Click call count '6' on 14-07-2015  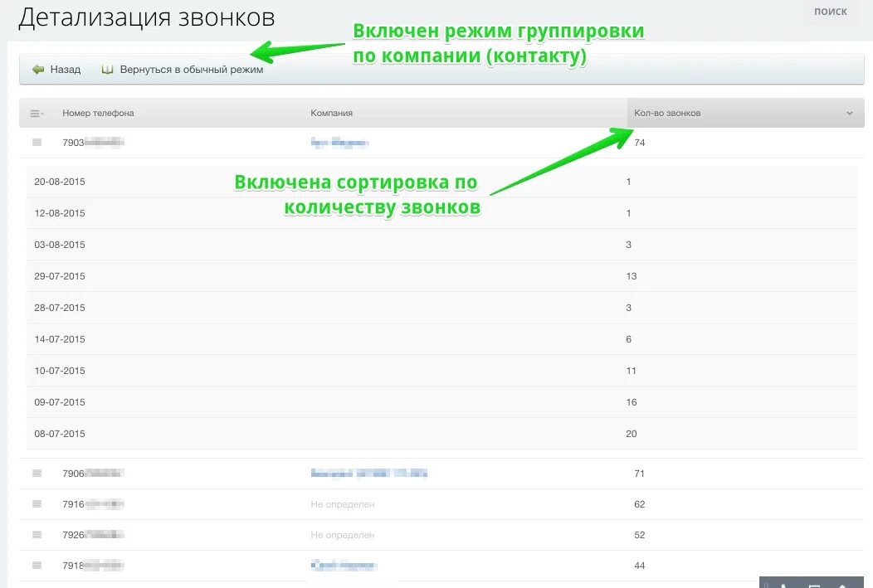coord(628,339)
